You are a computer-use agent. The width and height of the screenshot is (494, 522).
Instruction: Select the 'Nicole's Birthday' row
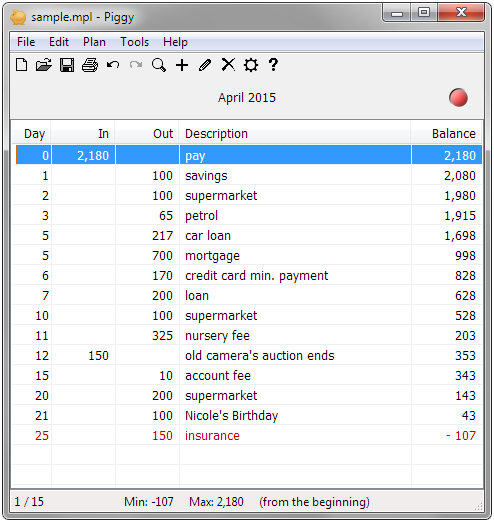point(247,415)
